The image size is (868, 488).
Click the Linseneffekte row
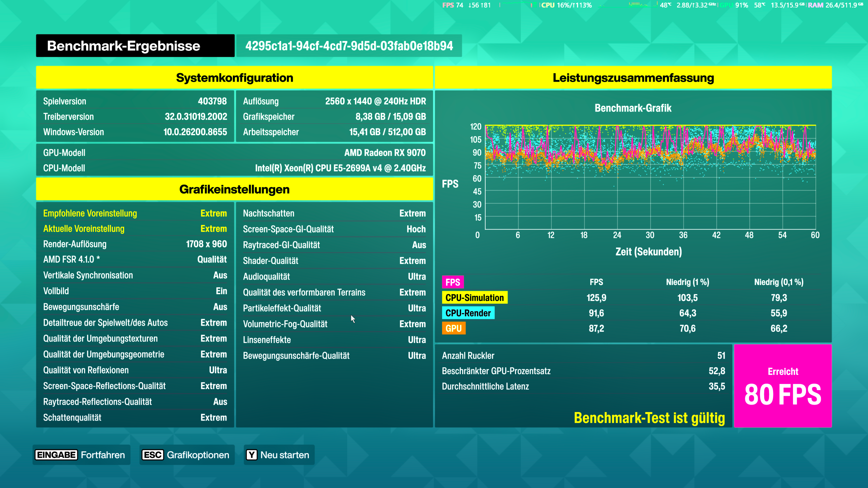point(334,340)
